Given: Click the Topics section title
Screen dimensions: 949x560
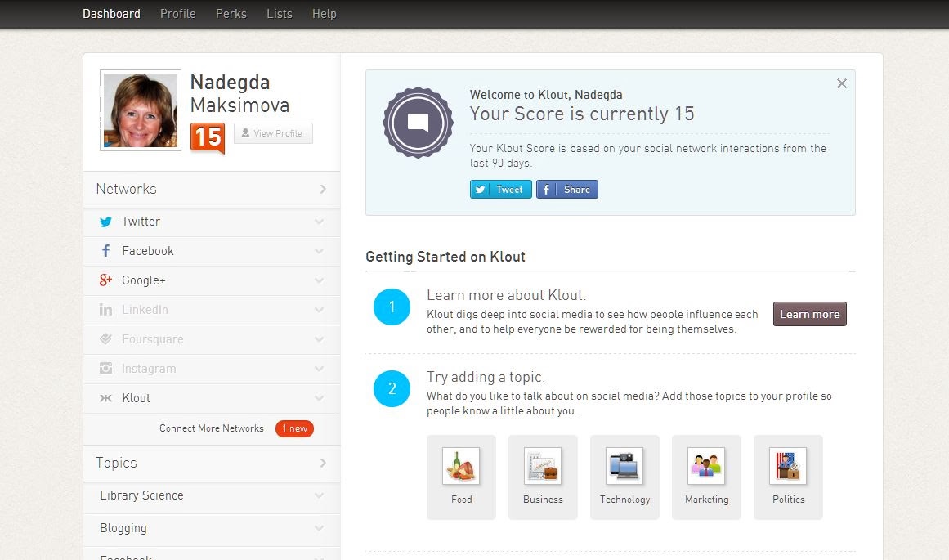Looking at the screenshot, I should [x=116, y=464].
